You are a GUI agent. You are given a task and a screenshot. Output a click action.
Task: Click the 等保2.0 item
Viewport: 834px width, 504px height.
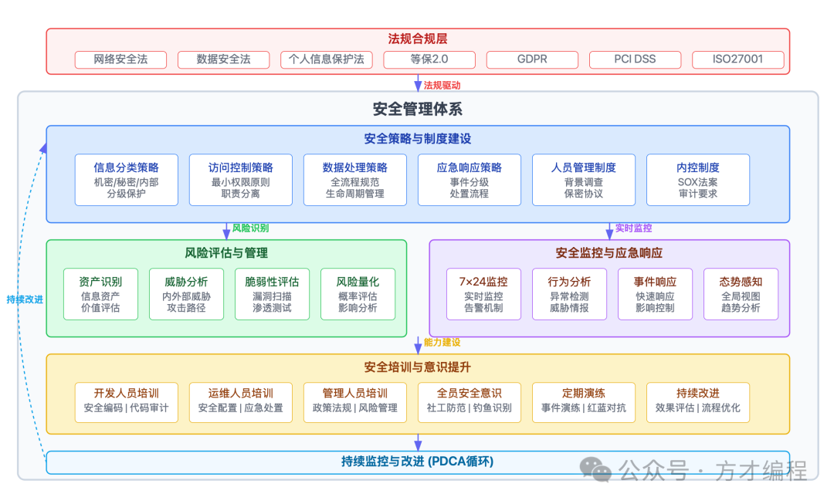click(429, 59)
